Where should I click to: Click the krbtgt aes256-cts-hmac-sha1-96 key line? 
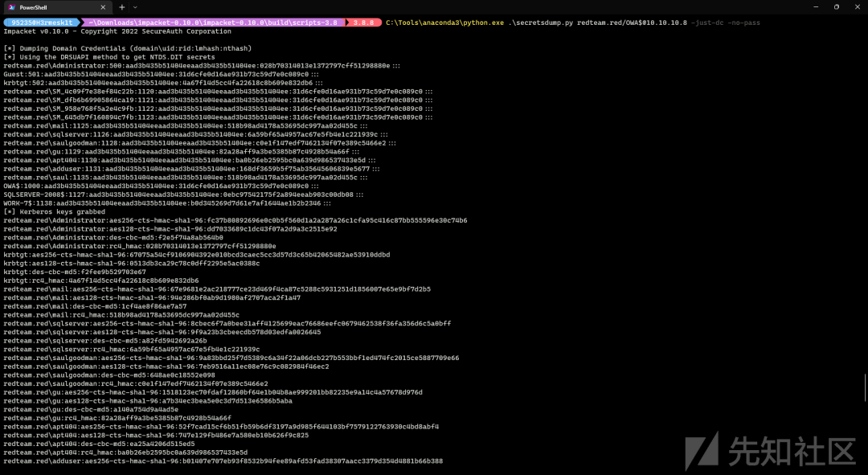tap(197, 255)
